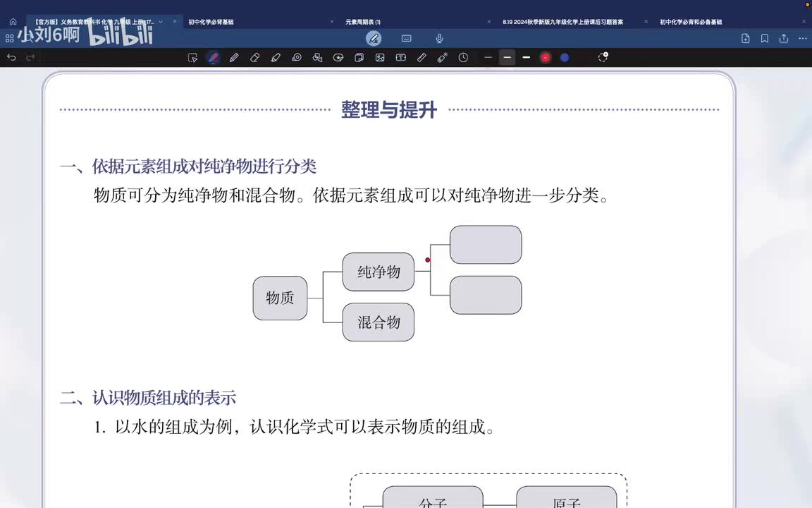Select the eraser tool
Image resolution: width=812 pixels, height=508 pixels.
click(254, 58)
